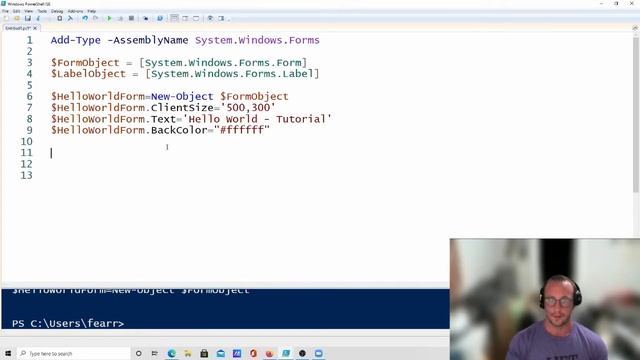This screenshot has height=360, width=640.
Task: Click the Cortana circle taskbar icon
Action: tap(138, 353)
